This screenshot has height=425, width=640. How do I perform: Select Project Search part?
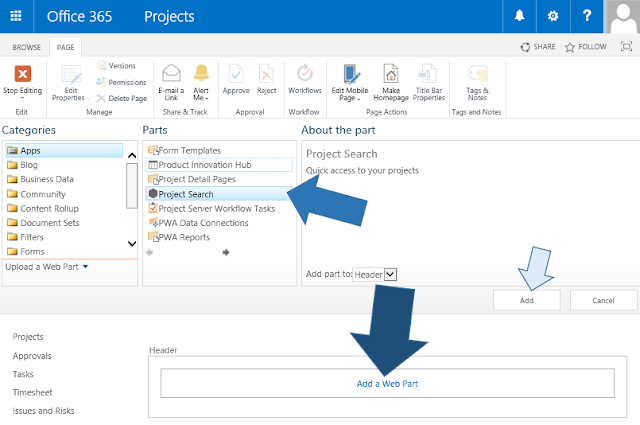pyautogui.click(x=219, y=194)
